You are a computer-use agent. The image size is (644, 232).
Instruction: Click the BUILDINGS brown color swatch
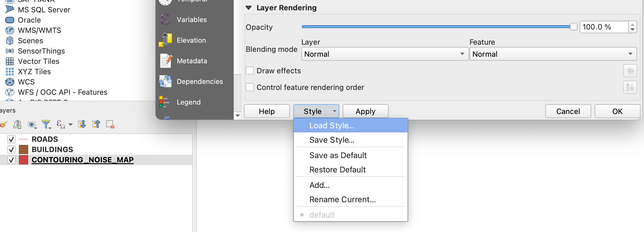click(24, 150)
